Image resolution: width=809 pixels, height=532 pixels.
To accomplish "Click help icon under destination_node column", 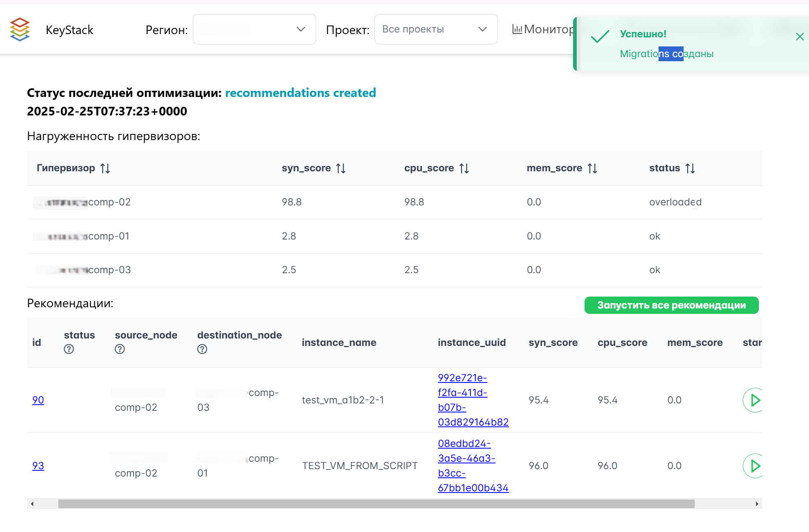I will [202, 349].
